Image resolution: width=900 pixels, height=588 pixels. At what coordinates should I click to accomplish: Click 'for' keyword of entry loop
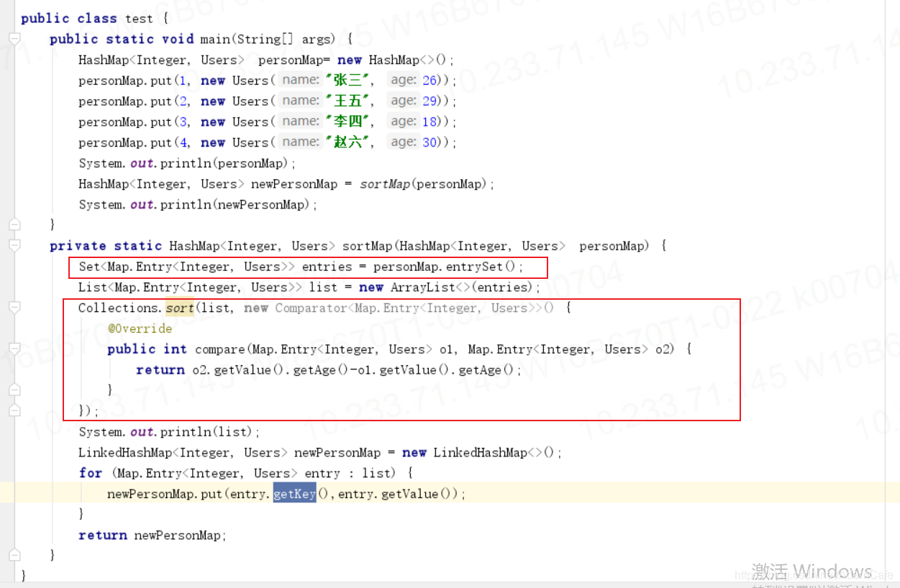[x=91, y=473]
